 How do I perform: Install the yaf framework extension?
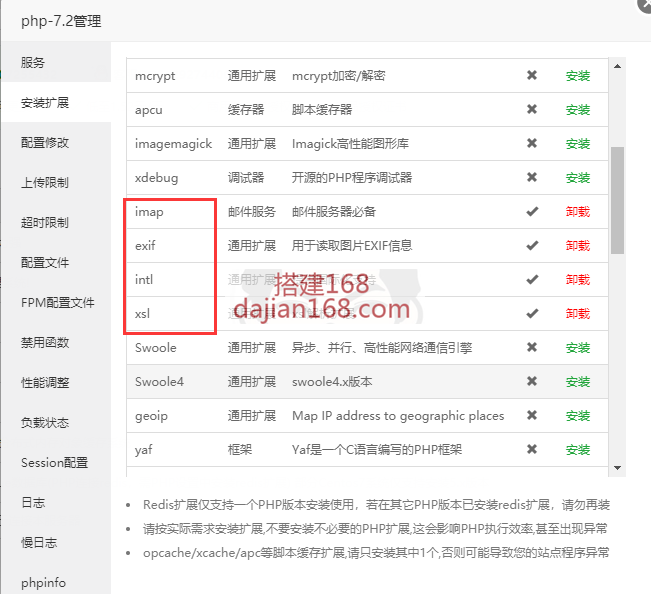(x=578, y=450)
